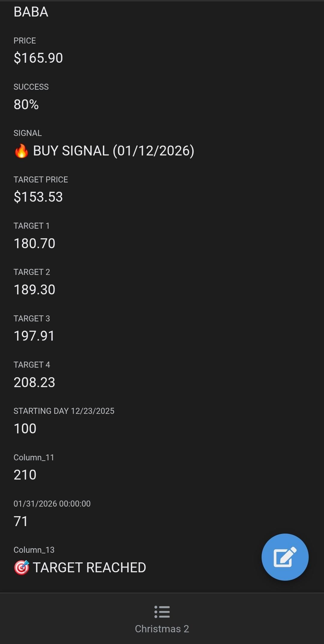Select the Target 4 value 208.23
324x644 pixels.
[x=34, y=382]
